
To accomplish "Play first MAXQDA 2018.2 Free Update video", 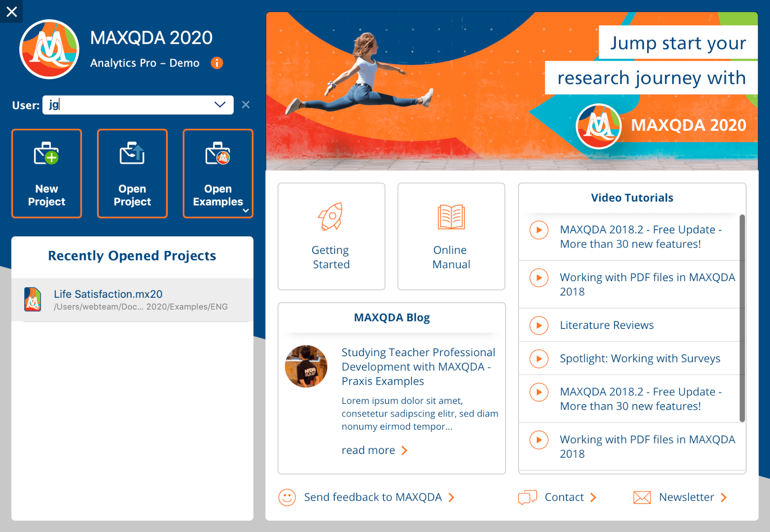I will pyautogui.click(x=539, y=230).
